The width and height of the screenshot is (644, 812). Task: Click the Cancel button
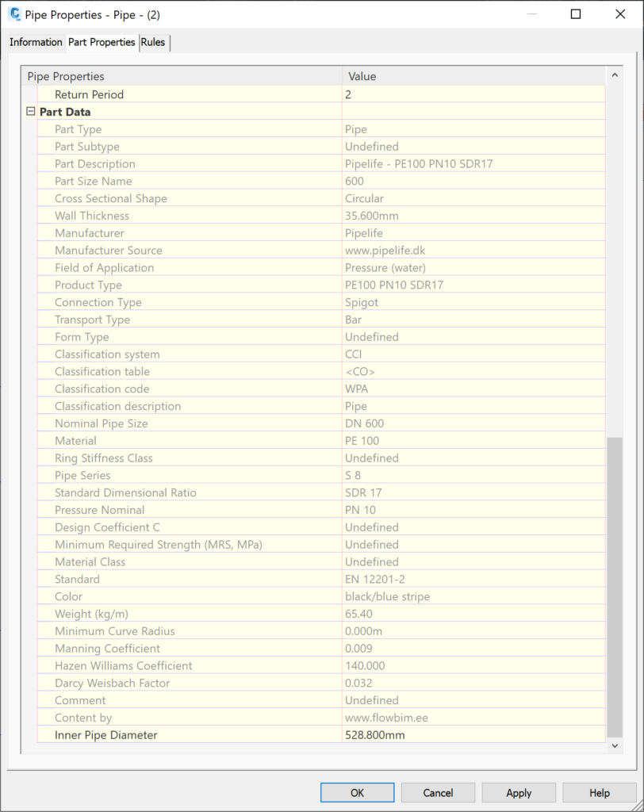(438, 792)
